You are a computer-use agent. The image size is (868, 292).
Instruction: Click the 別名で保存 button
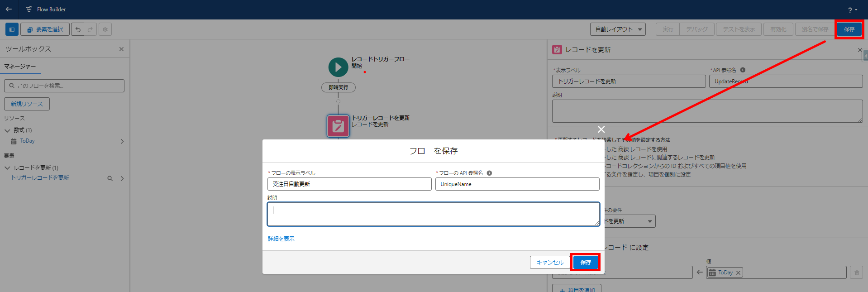point(815,29)
